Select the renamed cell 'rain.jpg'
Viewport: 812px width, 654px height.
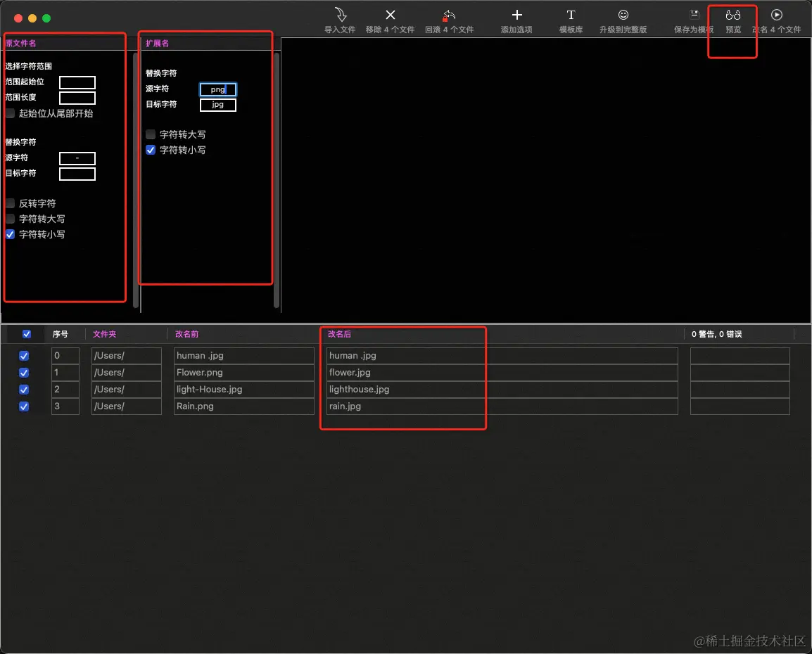coord(502,406)
